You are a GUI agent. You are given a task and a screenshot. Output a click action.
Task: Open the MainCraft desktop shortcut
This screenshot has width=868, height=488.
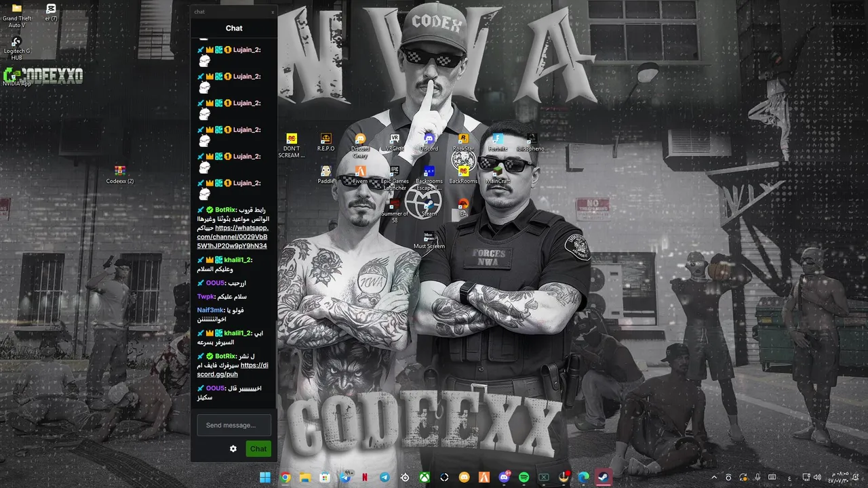[x=498, y=175]
